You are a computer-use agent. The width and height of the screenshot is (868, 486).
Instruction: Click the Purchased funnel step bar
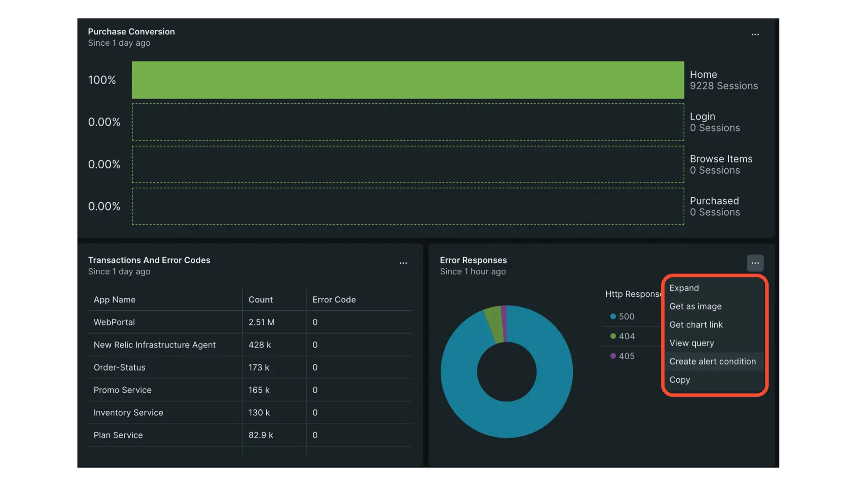407,206
